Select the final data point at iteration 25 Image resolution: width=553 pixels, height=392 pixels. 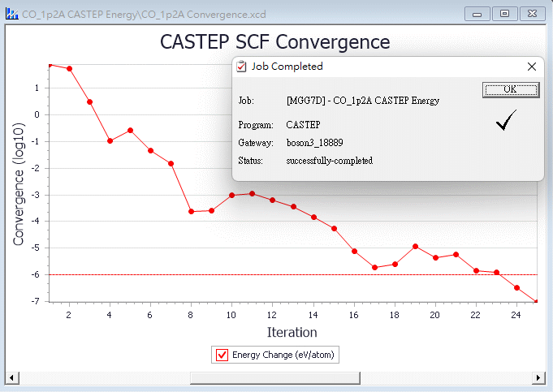pos(536,301)
